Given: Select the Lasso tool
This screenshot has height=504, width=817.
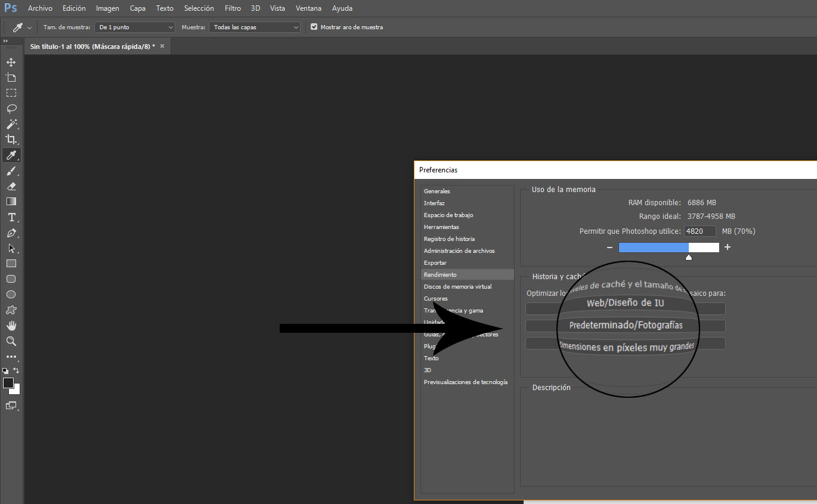Looking at the screenshot, I should (x=11, y=109).
